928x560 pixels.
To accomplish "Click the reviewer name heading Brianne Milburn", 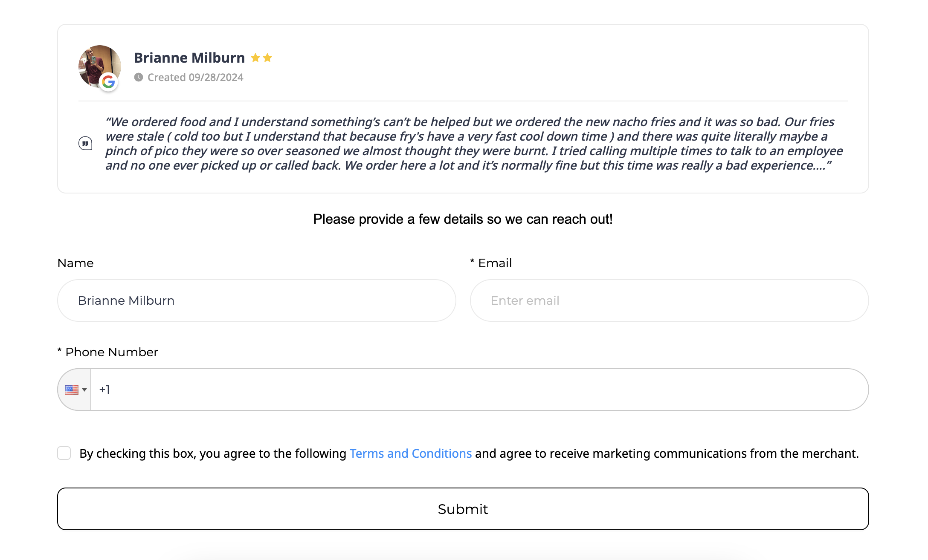I will (189, 58).
